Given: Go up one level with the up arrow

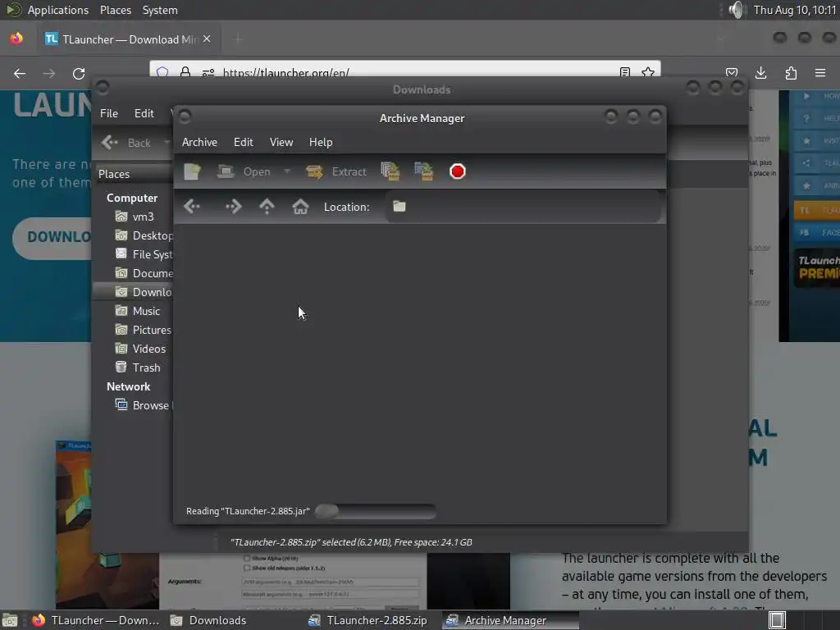Looking at the screenshot, I should click(267, 206).
